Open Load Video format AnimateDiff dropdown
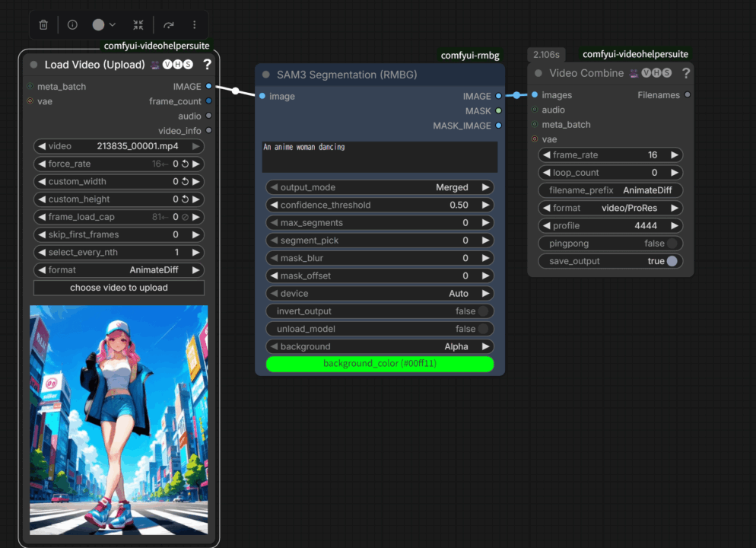The image size is (756, 548). pos(119,270)
